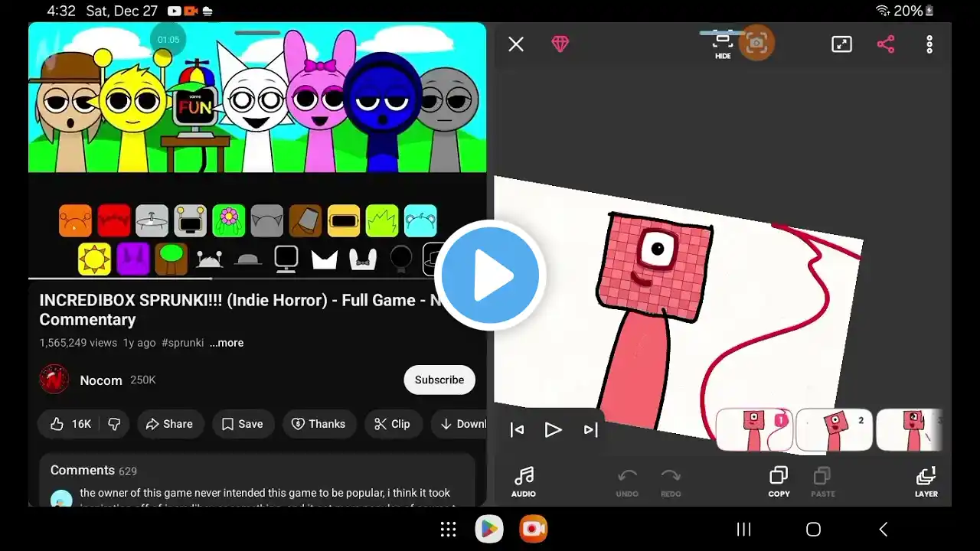Tap the Android back navigation arrow
The height and width of the screenshot is (551, 980).
coord(884,530)
